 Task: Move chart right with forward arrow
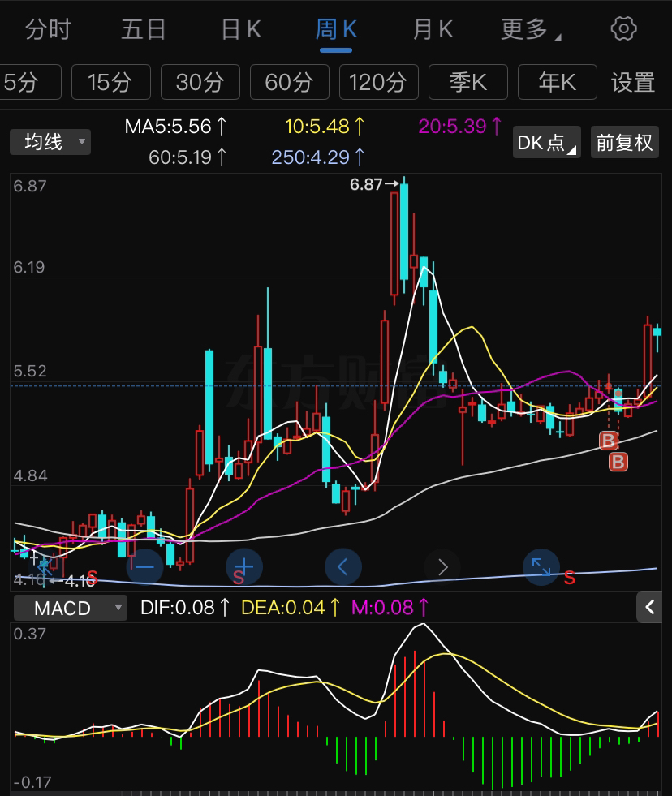pos(442,567)
